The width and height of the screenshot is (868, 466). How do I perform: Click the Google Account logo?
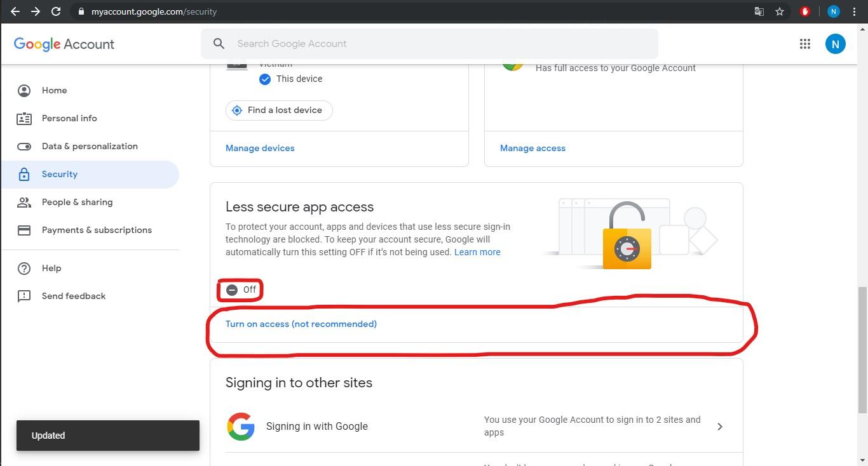point(64,44)
